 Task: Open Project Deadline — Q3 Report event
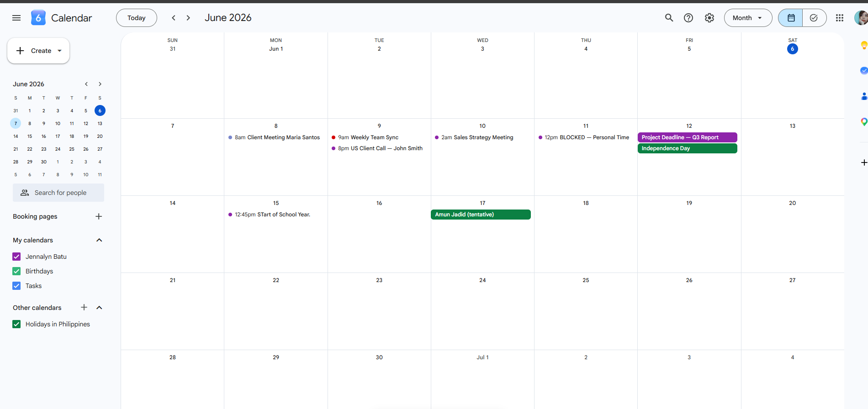(687, 137)
